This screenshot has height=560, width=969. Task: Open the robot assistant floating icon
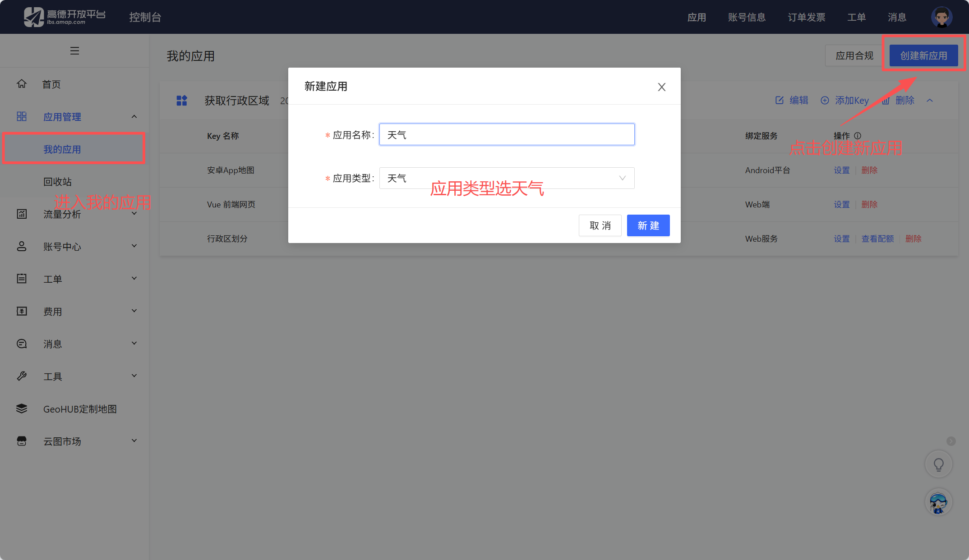click(938, 502)
